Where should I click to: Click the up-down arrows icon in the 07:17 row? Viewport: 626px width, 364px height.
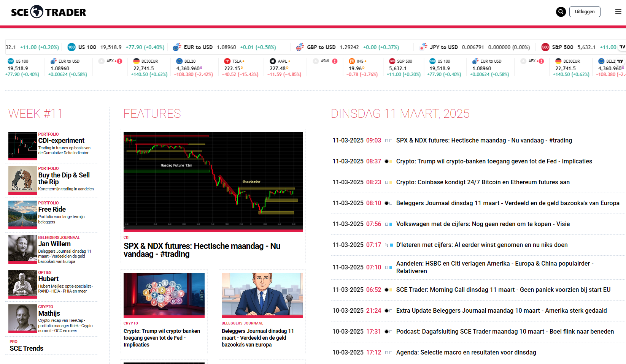(386, 245)
